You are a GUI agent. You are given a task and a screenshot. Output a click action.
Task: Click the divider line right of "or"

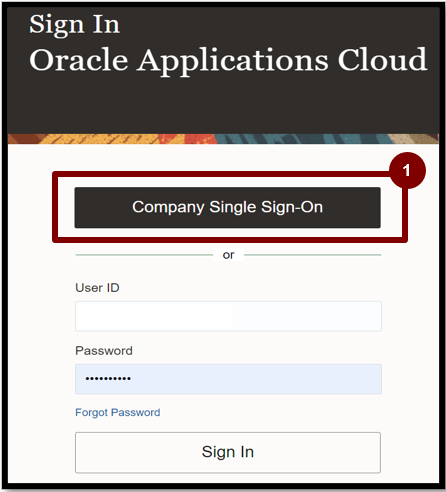(313, 255)
